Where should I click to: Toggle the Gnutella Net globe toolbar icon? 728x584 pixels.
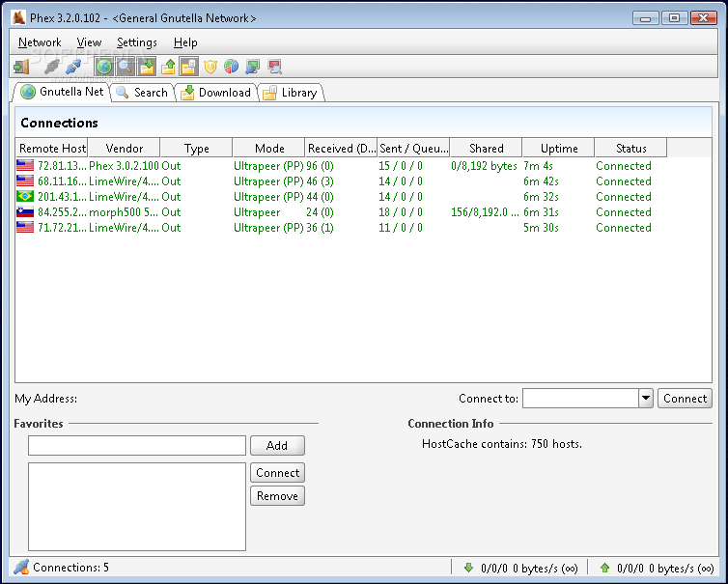[104, 67]
